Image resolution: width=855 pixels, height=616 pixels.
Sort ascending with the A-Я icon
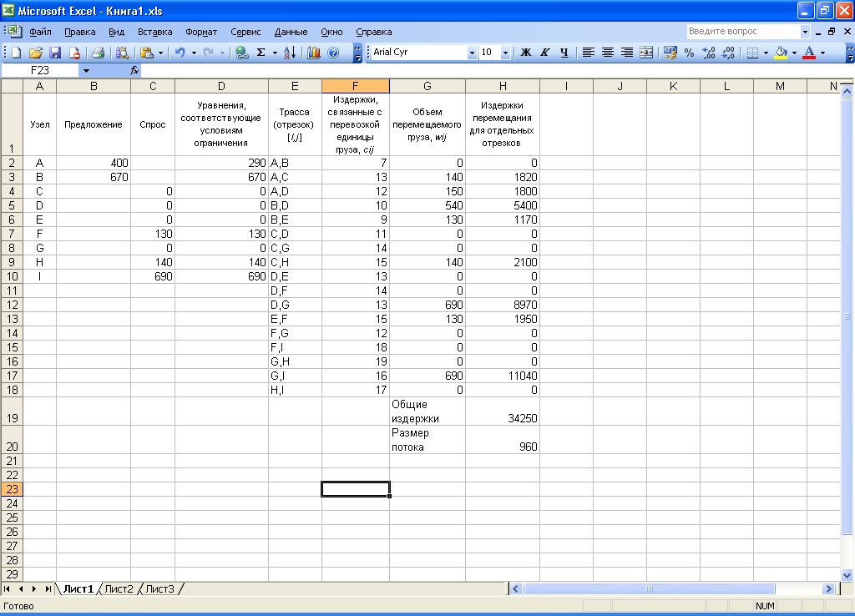289,52
